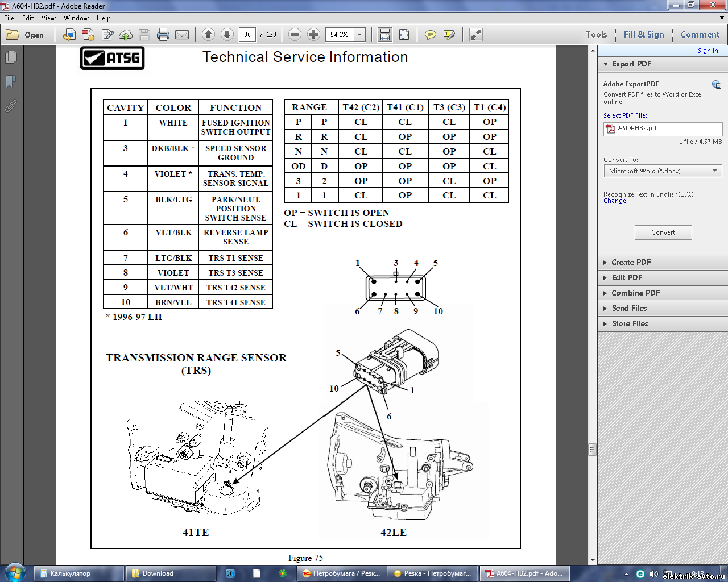Screen dimensions: 728x582
Task: Click the 'FUSED IGNITION SWITCH OUTPUT' table cell
Action: [235, 127]
